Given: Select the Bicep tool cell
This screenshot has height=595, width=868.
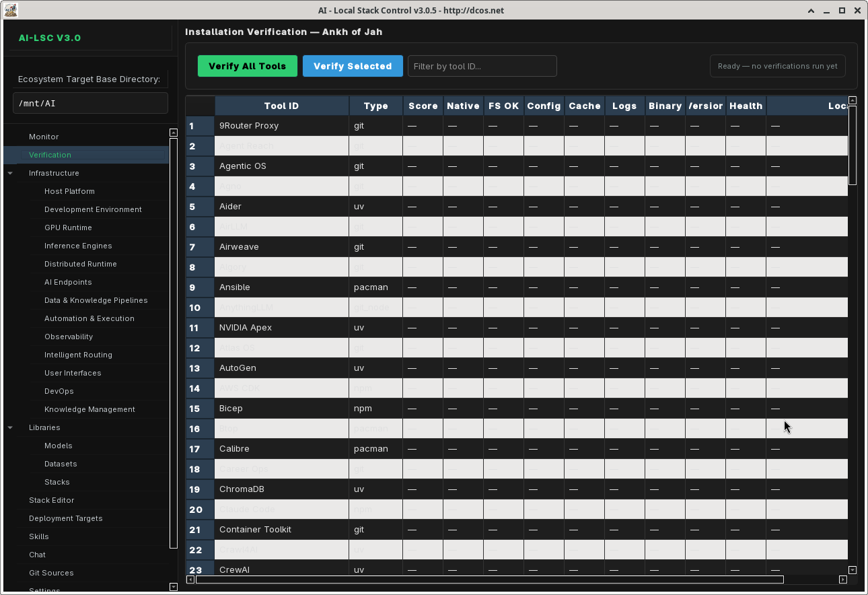Looking at the screenshot, I should [282, 409].
